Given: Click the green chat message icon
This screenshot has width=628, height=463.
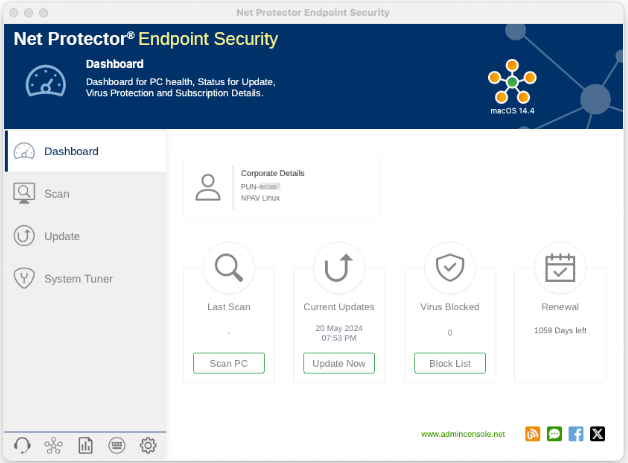Looking at the screenshot, I should coord(554,434).
